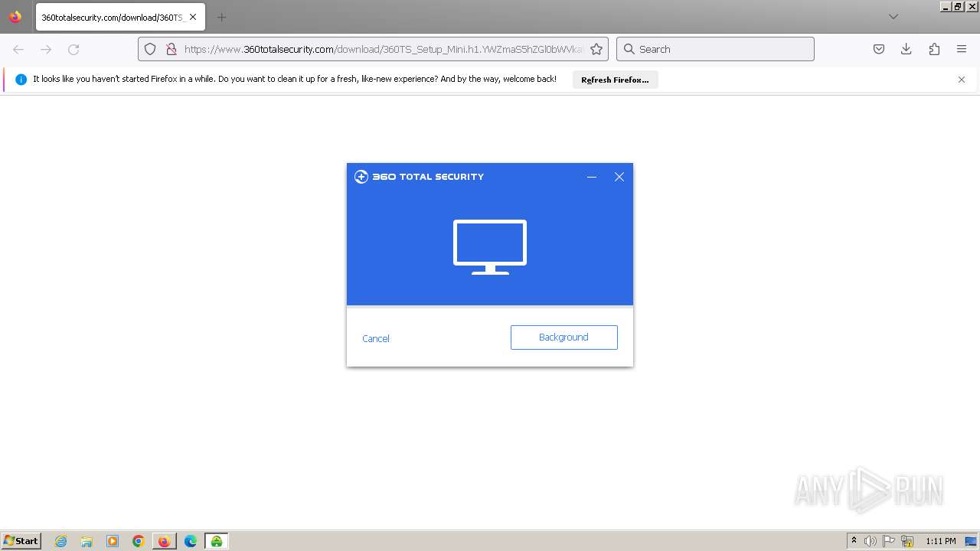Bookmark this page with star icon
980x551 pixels.
coord(596,49)
